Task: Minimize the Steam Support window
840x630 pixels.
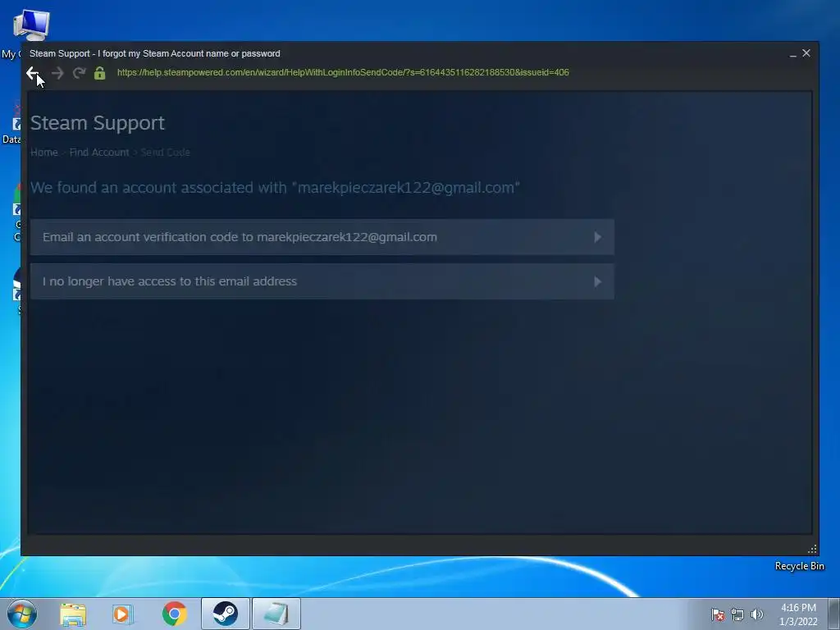Action: click(793, 53)
